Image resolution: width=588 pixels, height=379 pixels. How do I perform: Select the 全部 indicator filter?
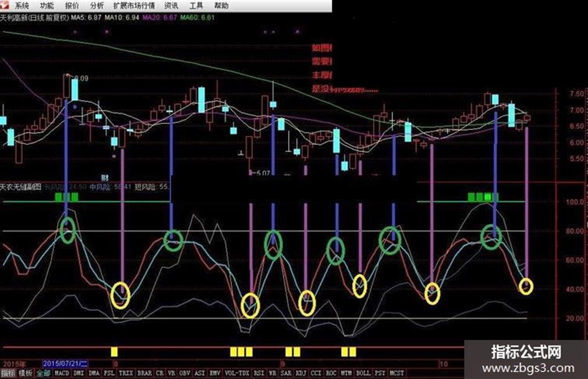[x=44, y=373]
